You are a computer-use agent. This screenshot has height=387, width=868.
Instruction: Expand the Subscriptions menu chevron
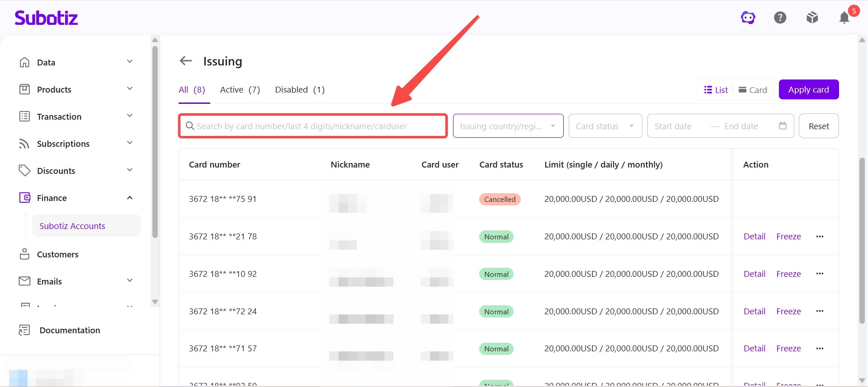[x=130, y=143]
